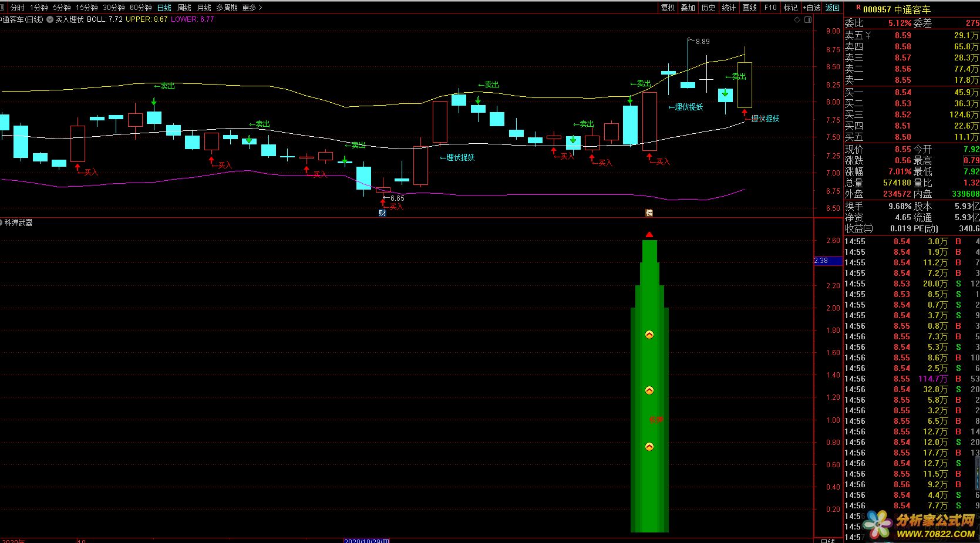The width and height of the screenshot is (980, 543).
Task: Click the 买一 price 8.54
Action: pyautogui.click(x=903, y=92)
